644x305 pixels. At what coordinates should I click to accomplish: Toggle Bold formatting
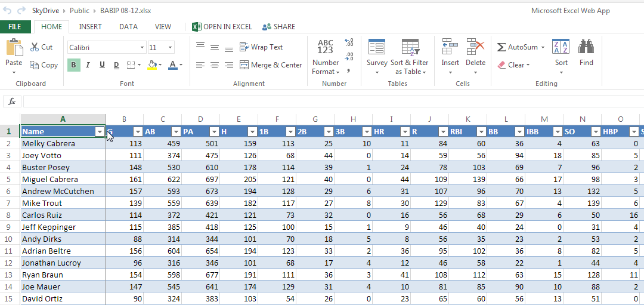point(73,65)
